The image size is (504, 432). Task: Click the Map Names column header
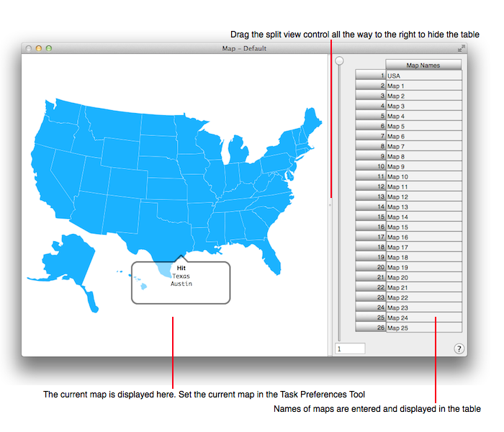point(423,65)
